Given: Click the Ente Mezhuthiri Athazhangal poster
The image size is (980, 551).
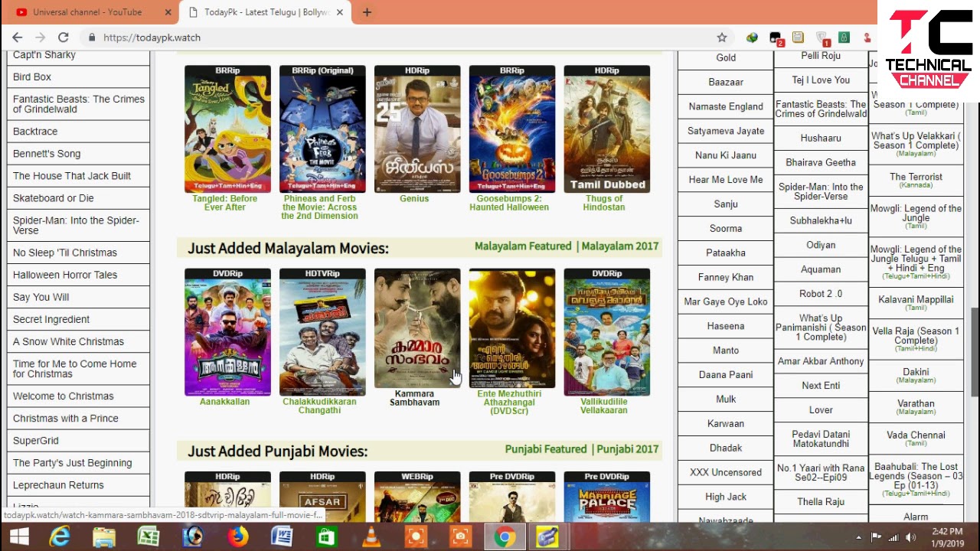Looking at the screenshot, I should click(512, 328).
